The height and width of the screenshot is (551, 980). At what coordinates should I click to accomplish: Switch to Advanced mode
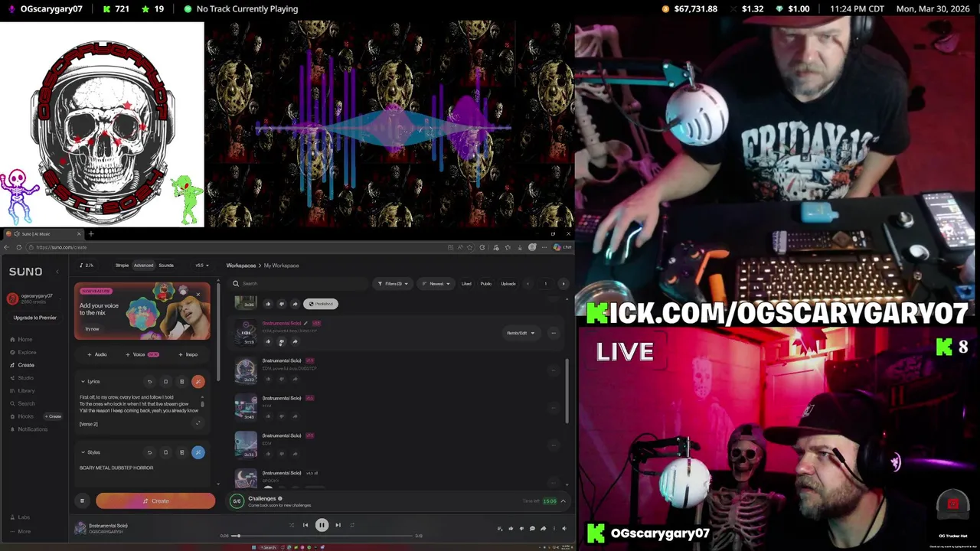coord(143,266)
